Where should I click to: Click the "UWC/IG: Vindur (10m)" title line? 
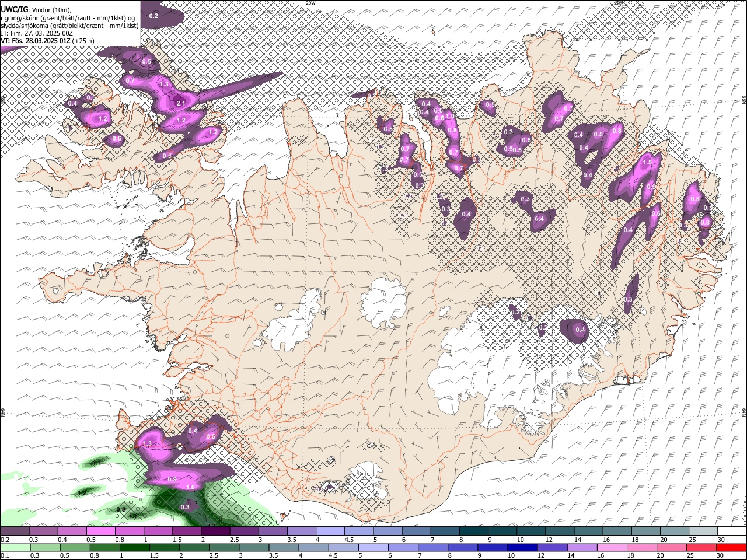[35, 9]
